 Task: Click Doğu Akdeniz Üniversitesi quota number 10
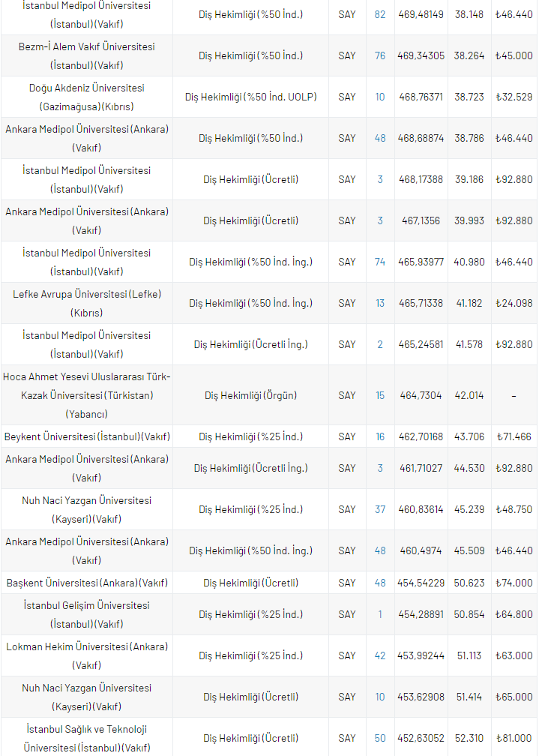click(x=380, y=97)
